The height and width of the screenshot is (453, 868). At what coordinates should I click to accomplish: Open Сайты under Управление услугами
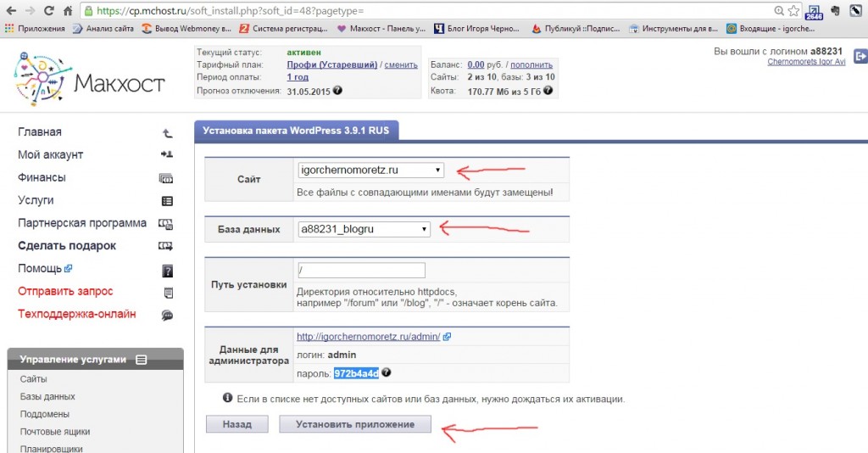[33, 379]
